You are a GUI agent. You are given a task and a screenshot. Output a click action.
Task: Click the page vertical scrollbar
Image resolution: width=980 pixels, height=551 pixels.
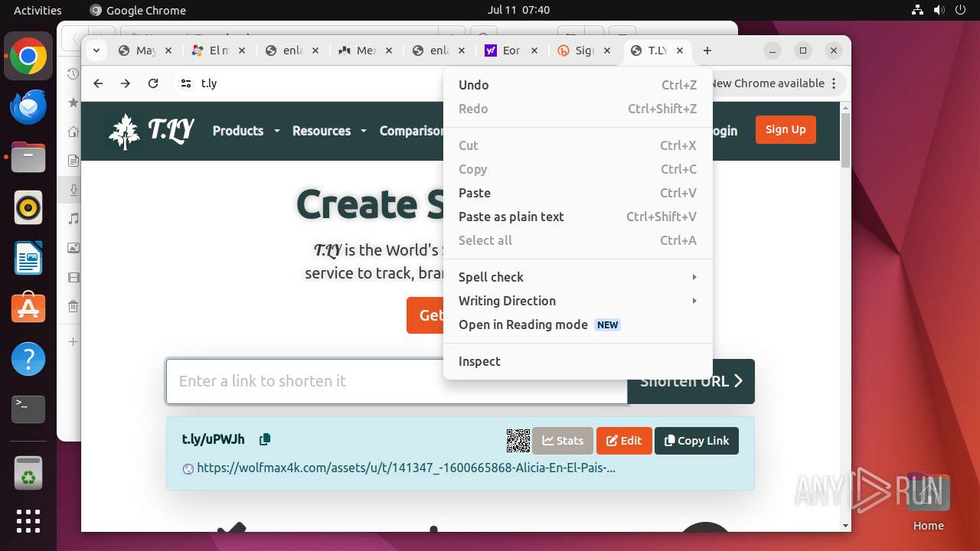[x=845, y=140]
